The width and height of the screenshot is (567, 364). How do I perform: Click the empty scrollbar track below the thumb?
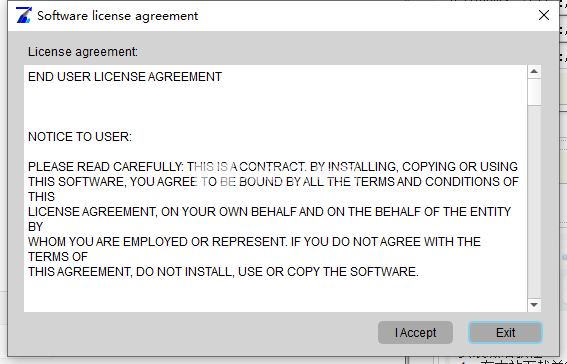pyautogui.click(x=534, y=202)
